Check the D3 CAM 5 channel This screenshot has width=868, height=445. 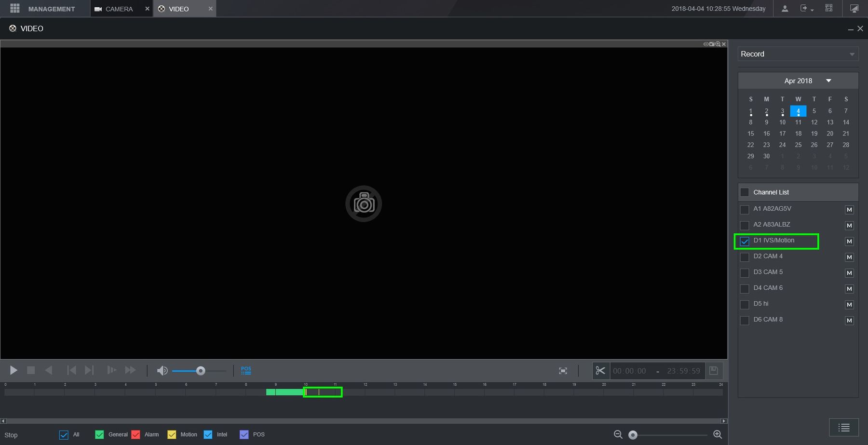[x=745, y=273]
